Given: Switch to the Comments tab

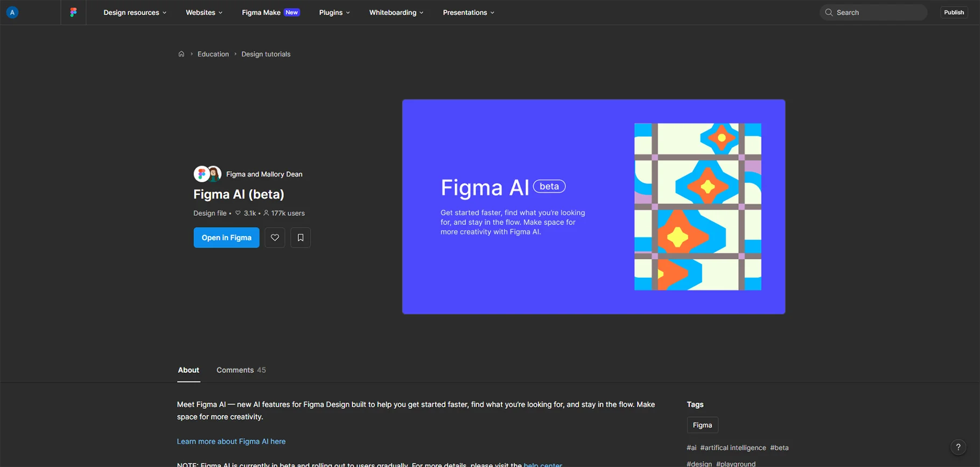Looking at the screenshot, I should click(x=241, y=370).
